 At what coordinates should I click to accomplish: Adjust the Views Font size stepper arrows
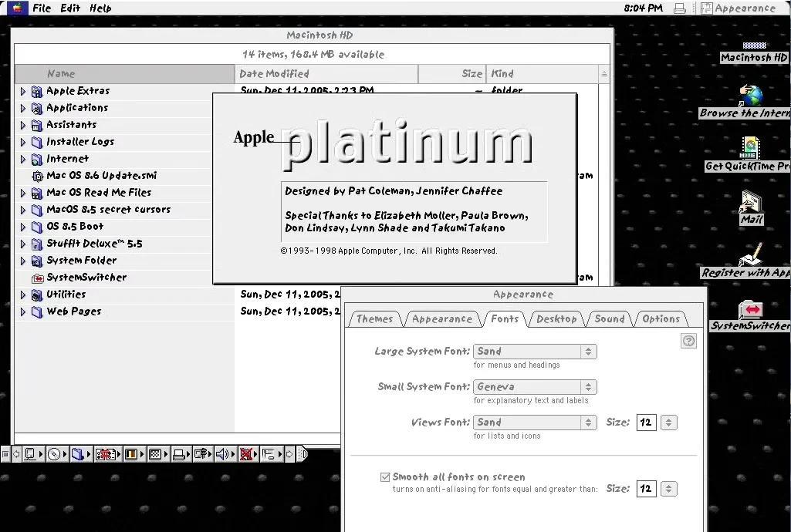669,423
